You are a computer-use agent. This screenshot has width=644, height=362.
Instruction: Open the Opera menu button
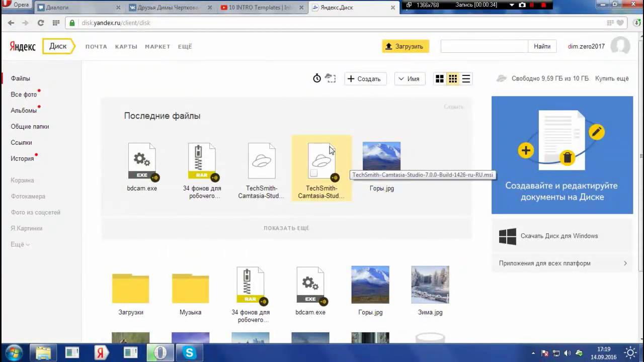click(x=17, y=5)
